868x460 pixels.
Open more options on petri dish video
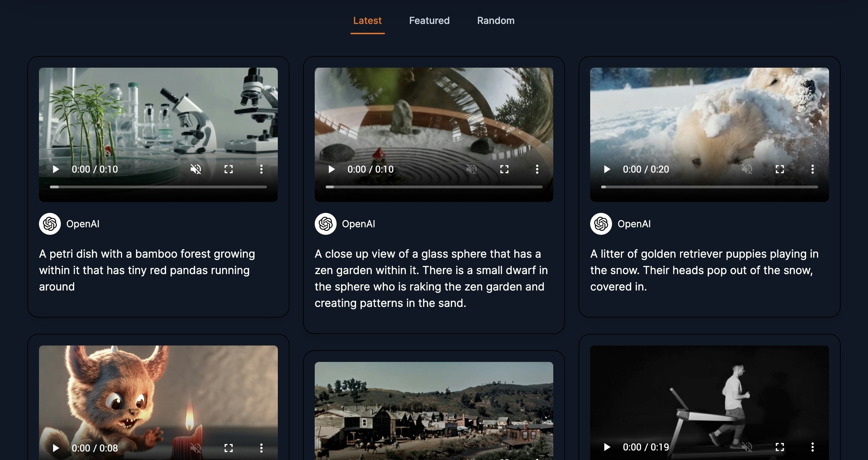pos(261,169)
